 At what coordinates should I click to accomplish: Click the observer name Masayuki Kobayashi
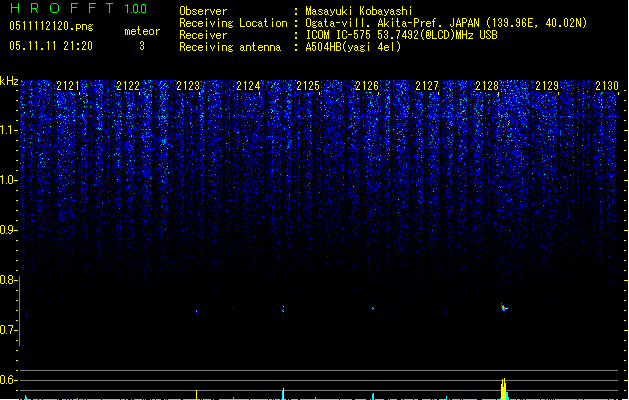[359, 11]
